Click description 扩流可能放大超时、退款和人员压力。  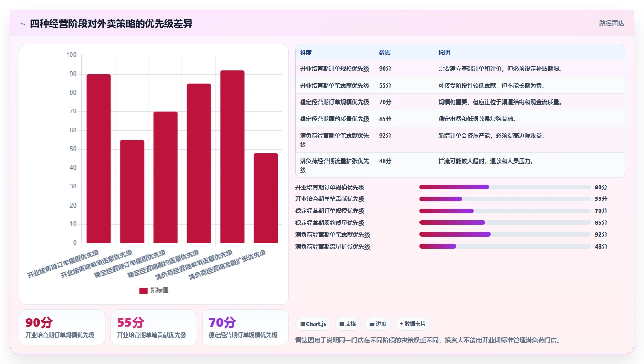(486, 161)
